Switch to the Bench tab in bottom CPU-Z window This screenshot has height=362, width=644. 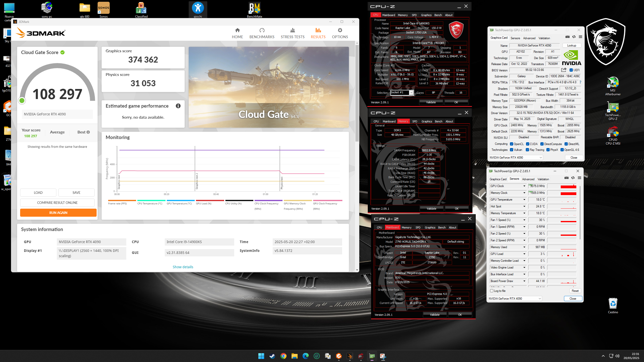442,228
